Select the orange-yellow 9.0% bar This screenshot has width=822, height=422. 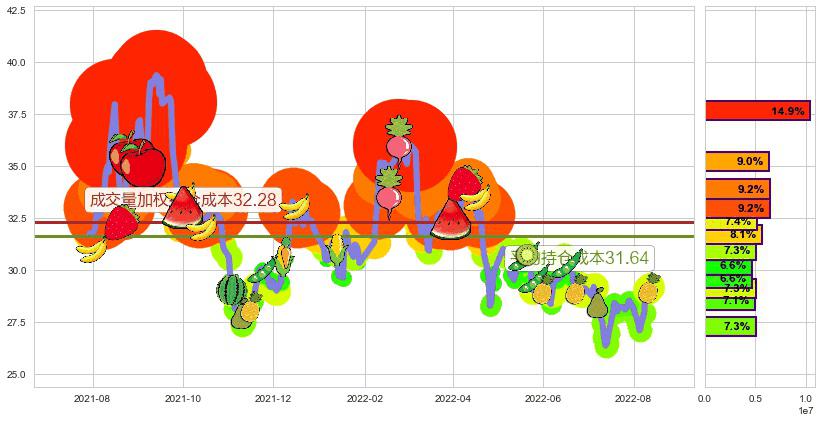[736, 161]
